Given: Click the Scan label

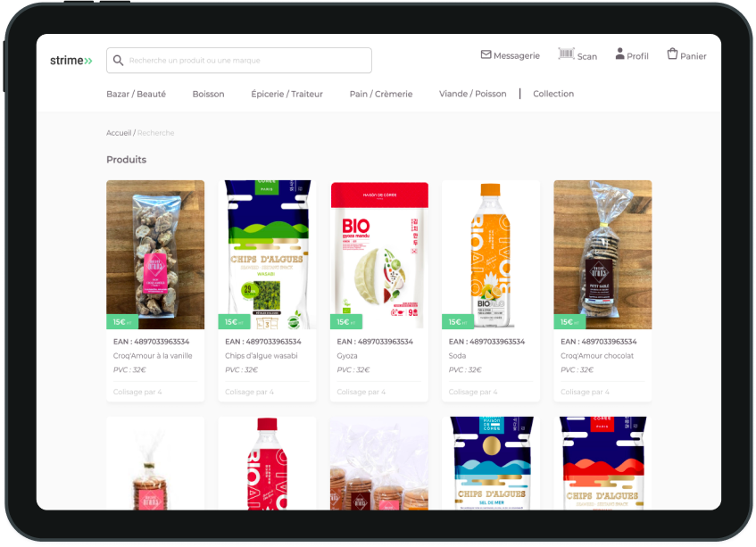Looking at the screenshot, I should pyautogui.click(x=587, y=57).
